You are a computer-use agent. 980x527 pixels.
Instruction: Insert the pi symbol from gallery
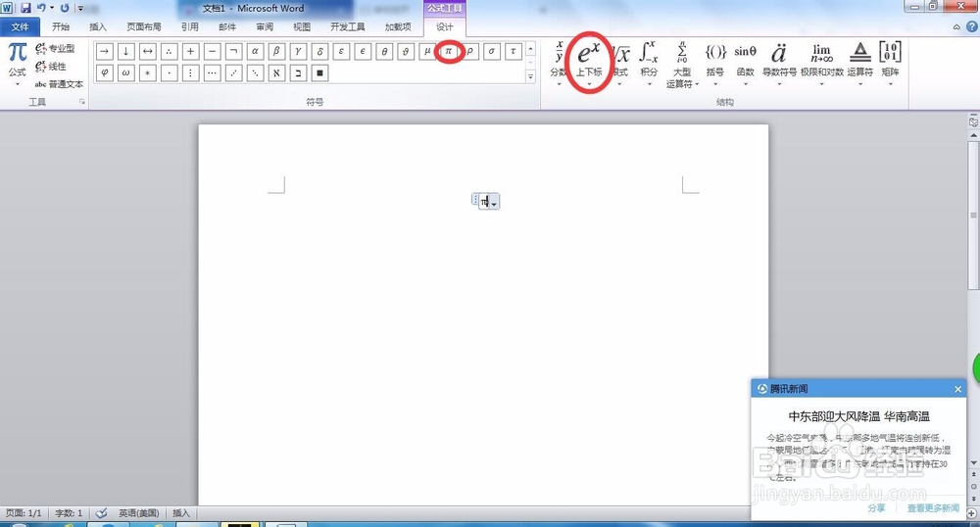[449, 52]
